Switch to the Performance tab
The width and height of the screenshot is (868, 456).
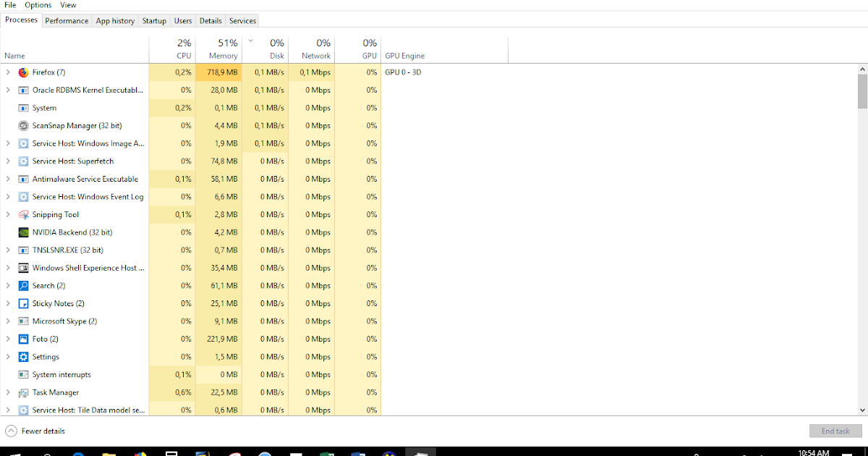[67, 21]
